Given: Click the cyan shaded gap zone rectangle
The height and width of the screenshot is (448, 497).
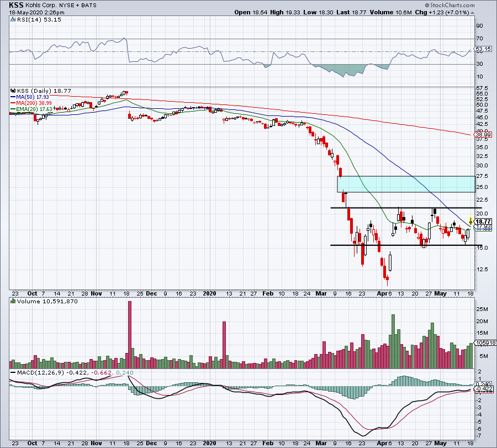Looking at the screenshot, I should [x=406, y=184].
